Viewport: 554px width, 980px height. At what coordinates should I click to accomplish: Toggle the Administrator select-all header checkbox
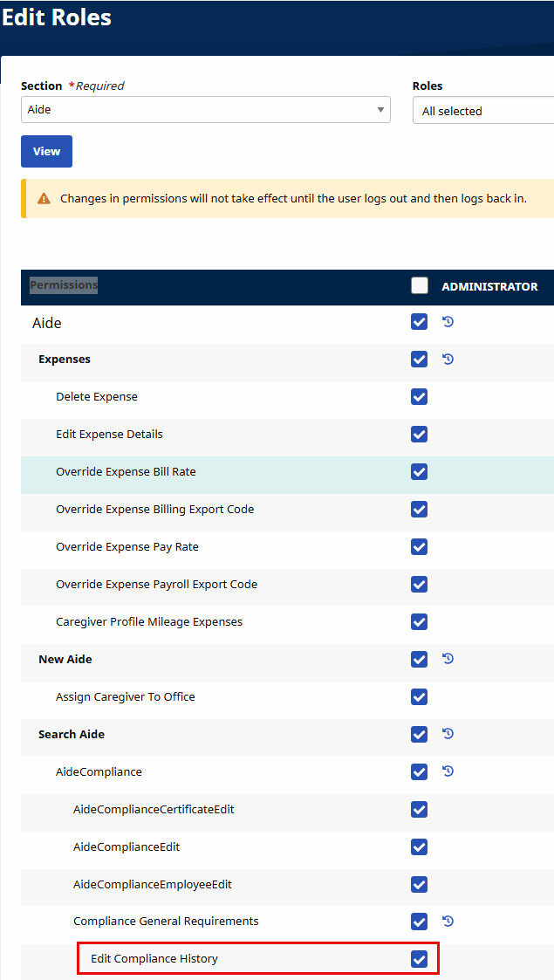pos(420,285)
